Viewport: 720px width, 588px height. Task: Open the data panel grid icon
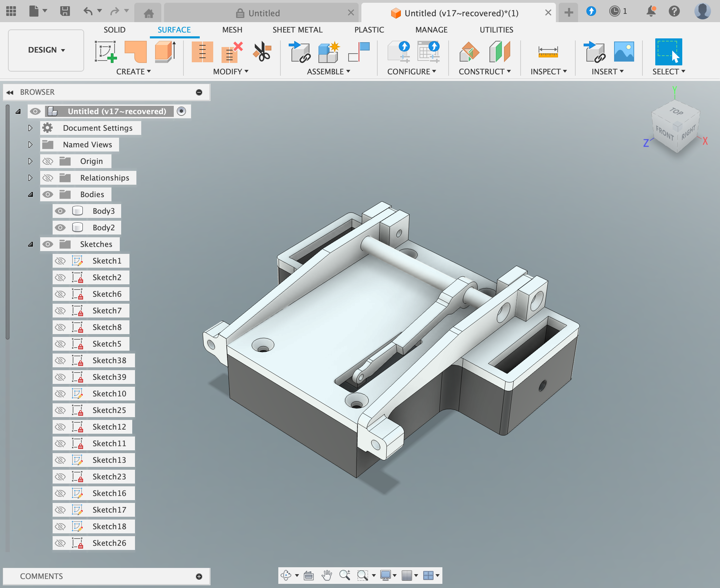pyautogui.click(x=11, y=11)
